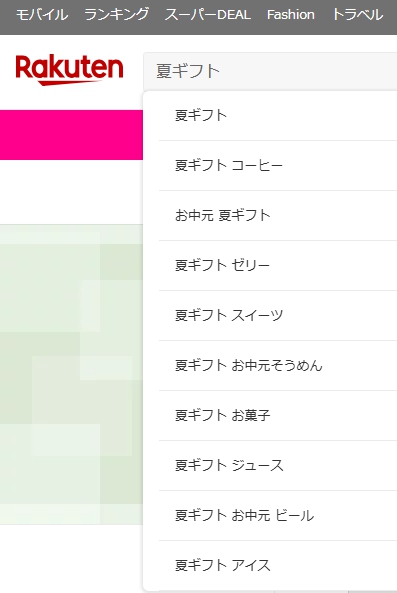Focus the search field containing 夏ギフト
The image size is (397, 593).
click(270, 71)
